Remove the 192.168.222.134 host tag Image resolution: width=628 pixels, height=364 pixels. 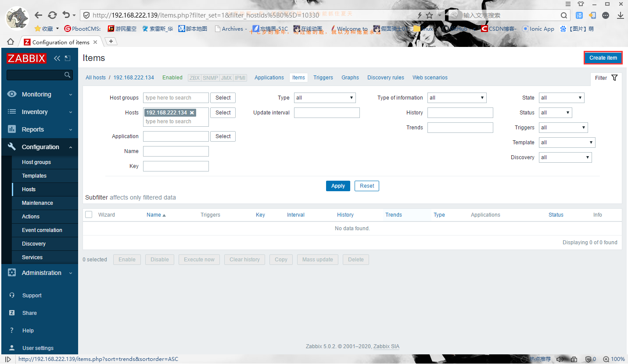192,113
